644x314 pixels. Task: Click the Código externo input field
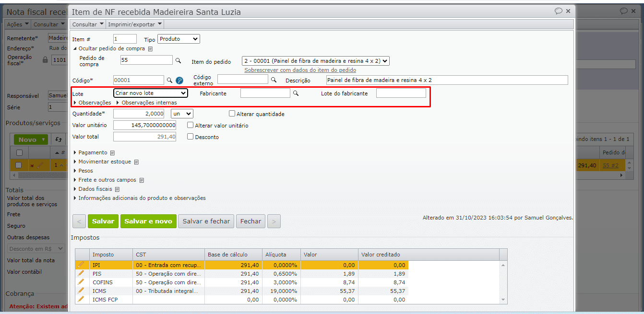point(243,79)
